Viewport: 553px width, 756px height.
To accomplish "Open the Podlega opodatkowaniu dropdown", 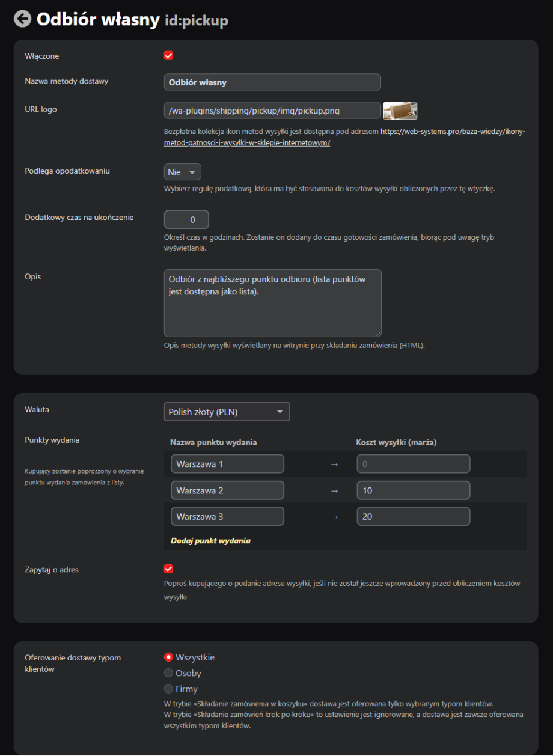I will [183, 172].
